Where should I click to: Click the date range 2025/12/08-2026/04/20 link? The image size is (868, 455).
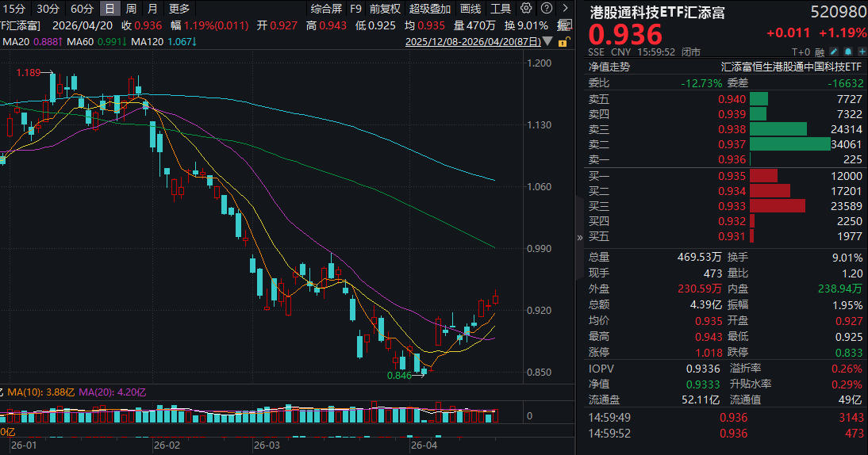pyautogui.click(x=473, y=42)
